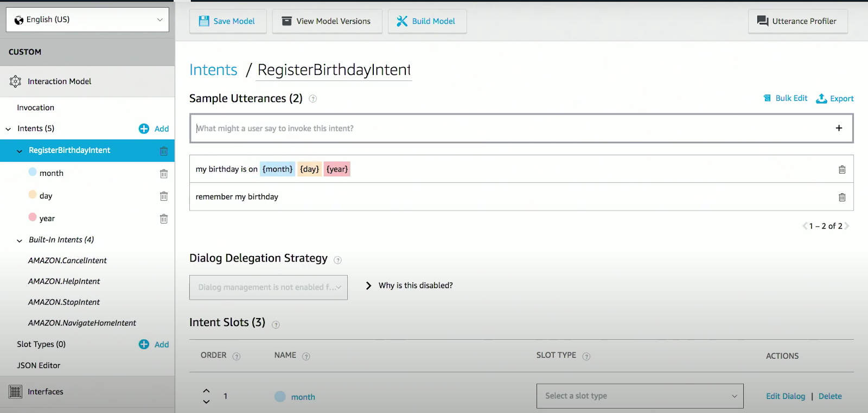Click the Intents breadcrumb link
Viewport: 868px width, 413px height.
coord(213,69)
